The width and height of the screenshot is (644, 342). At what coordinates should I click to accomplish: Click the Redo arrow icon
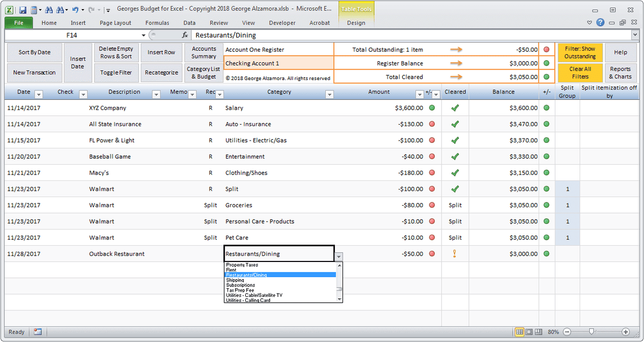(91, 10)
